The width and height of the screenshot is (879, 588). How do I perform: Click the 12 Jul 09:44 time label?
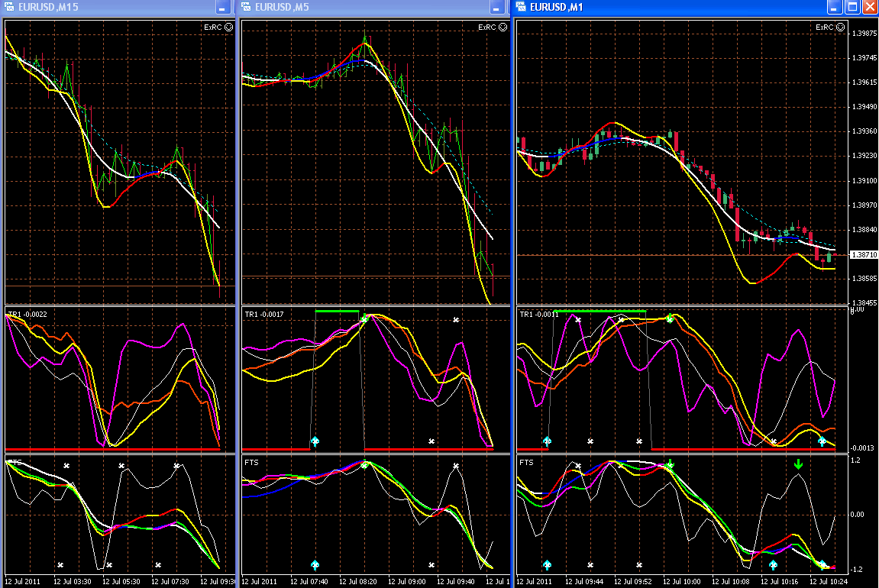click(x=584, y=582)
